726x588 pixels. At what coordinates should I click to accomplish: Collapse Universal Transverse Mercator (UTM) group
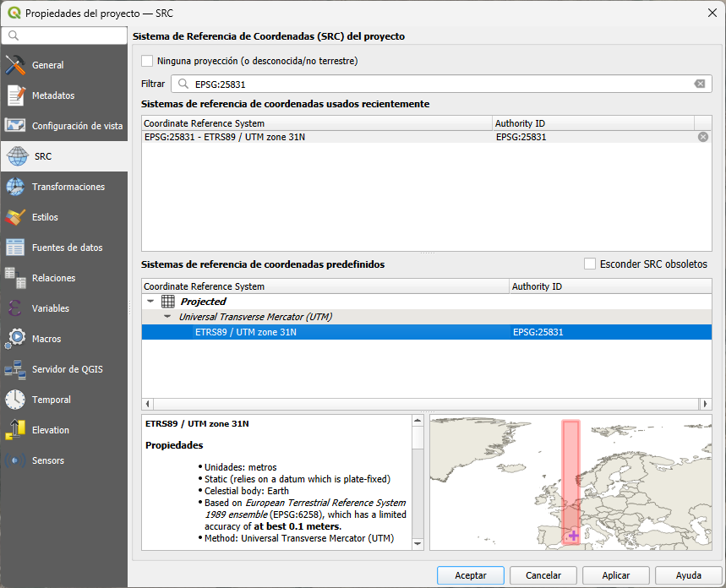click(167, 317)
